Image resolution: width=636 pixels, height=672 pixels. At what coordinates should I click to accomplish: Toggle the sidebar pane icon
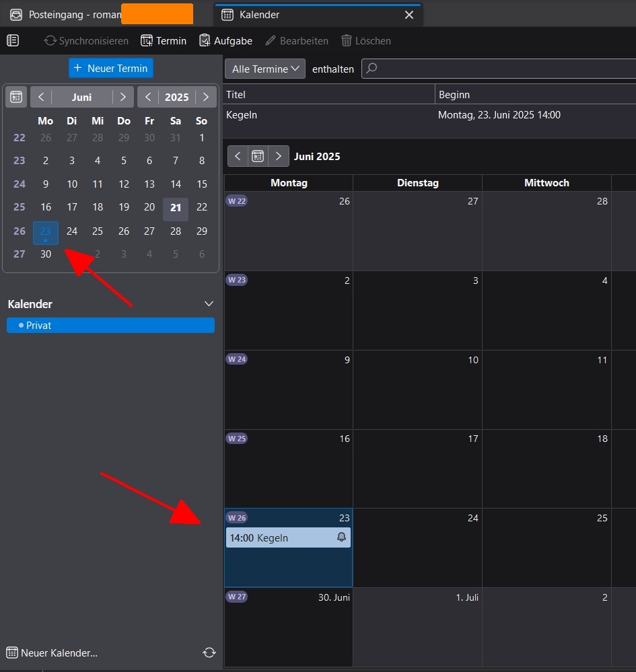tap(12, 41)
